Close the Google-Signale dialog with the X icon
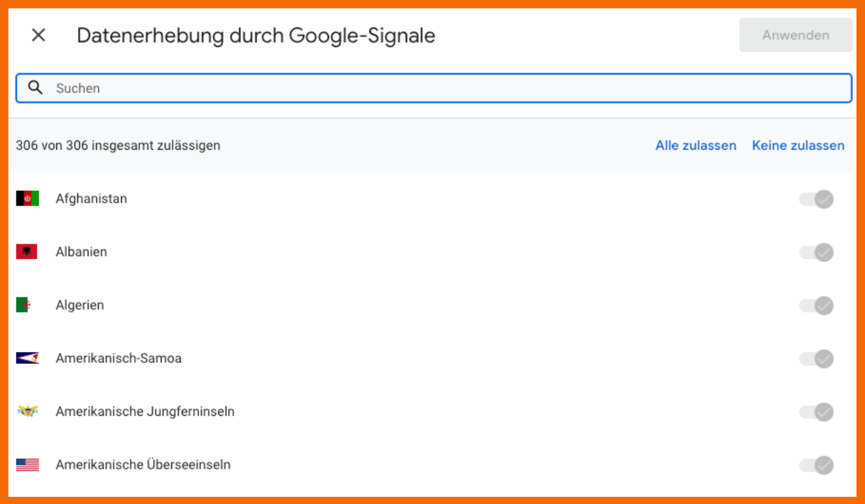 [x=38, y=35]
